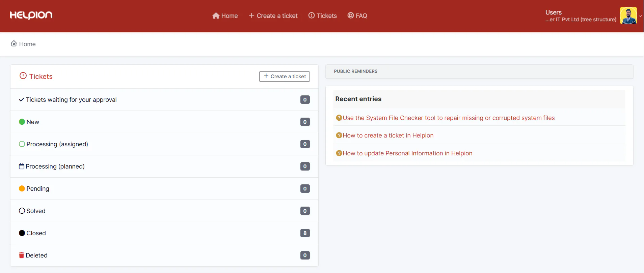Viewport: 644px width, 273px height.
Task: Click the Tickets panel heading link
Action: point(41,77)
